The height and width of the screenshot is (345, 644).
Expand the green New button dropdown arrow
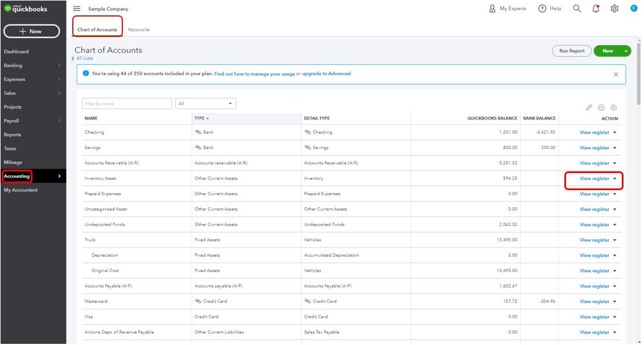click(x=626, y=51)
